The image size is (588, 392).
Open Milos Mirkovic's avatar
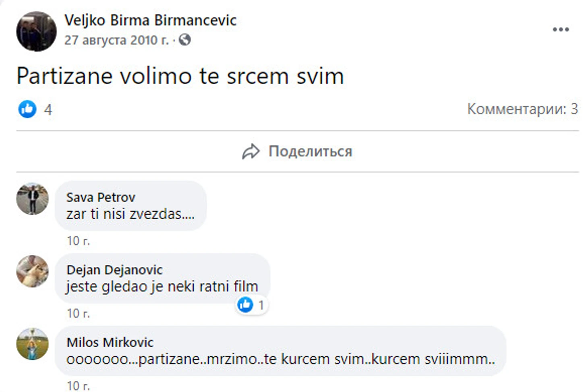(x=32, y=344)
